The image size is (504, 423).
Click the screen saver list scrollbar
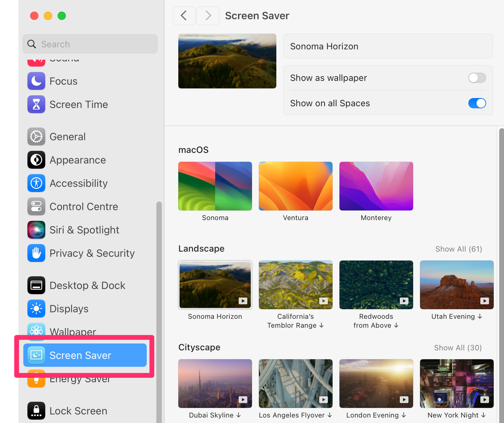(x=501, y=276)
